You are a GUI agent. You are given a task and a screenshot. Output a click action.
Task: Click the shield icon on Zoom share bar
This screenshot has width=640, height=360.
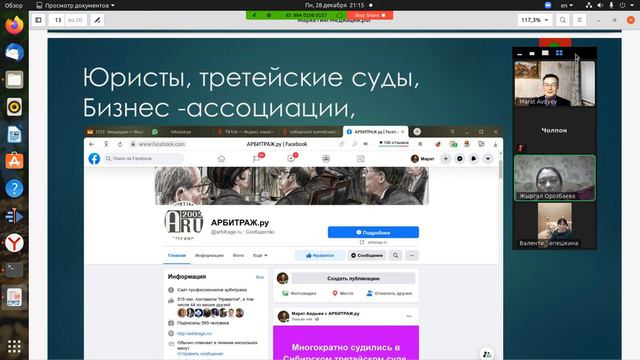pyautogui.click(x=269, y=15)
